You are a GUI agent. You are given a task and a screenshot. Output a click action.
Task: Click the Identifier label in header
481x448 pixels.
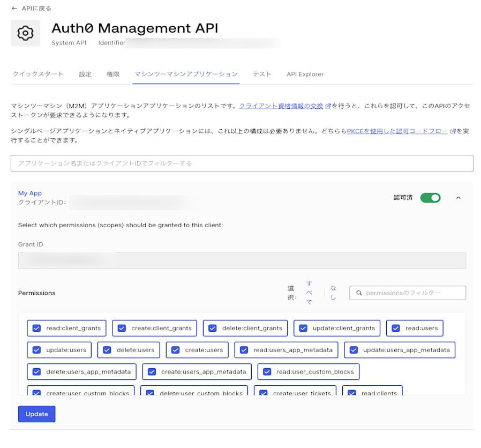click(x=111, y=43)
